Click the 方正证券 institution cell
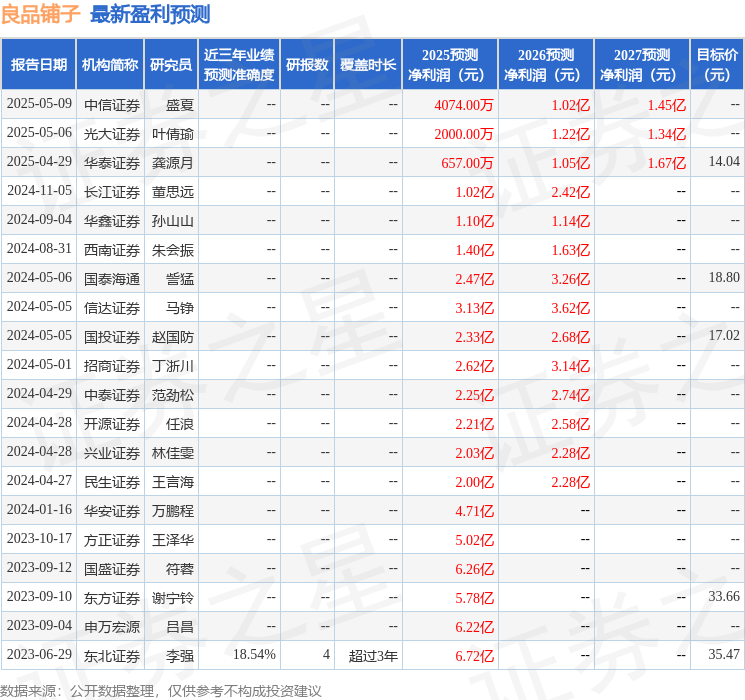Viewport: 745px width, 700px height. pyautogui.click(x=112, y=540)
